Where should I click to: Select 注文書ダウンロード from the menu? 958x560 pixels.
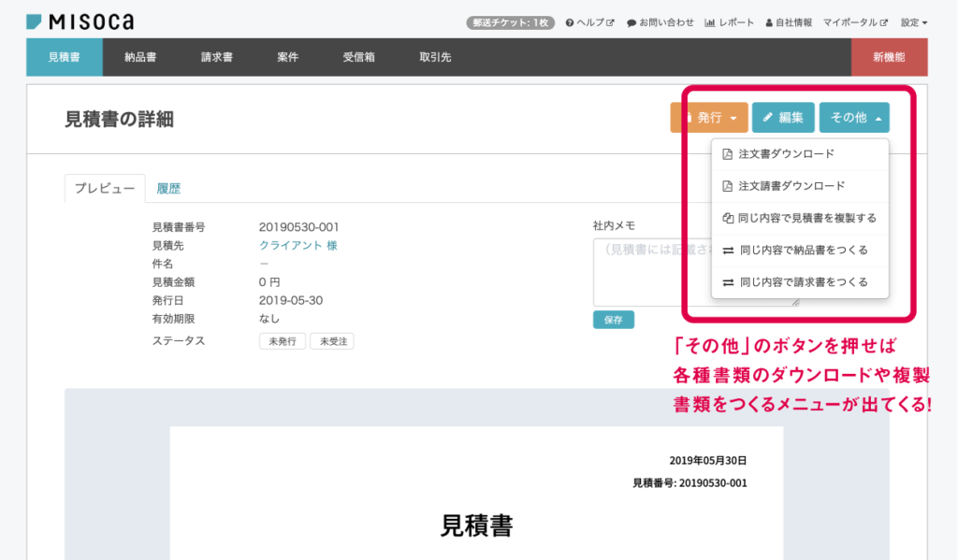pos(800,154)
